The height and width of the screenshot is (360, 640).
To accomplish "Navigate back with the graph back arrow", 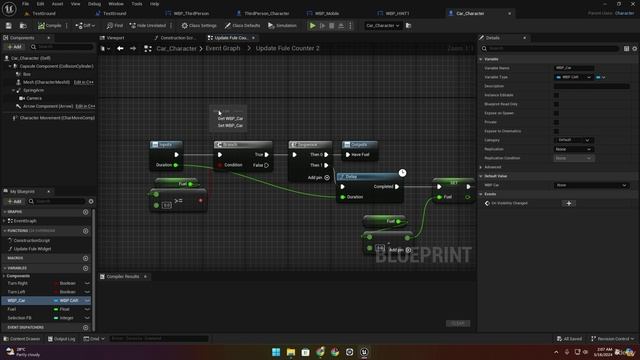I will tap(120, 49).
